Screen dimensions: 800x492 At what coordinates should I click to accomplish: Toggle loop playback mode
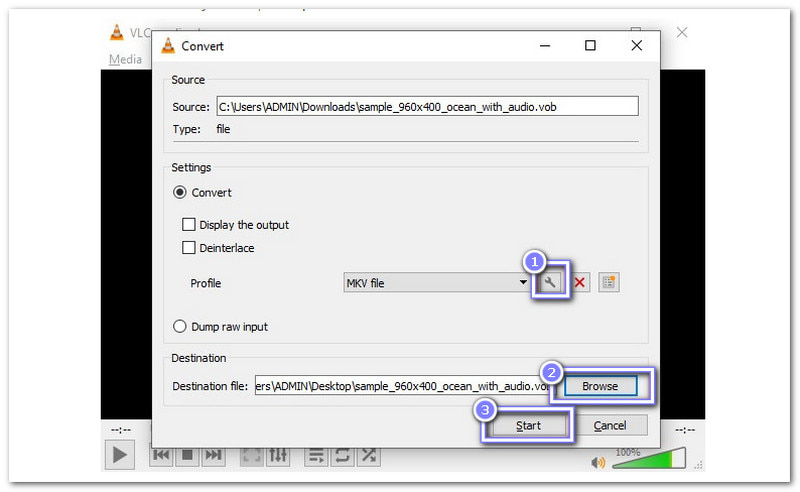[342, 455]
